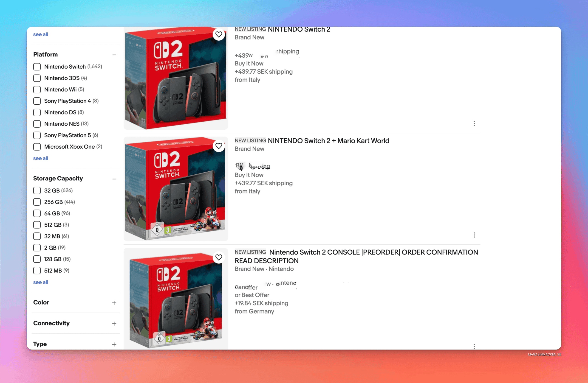
Task: Collapse Storage Capacity filter with minus icon
Action: (x=114, y=179)
